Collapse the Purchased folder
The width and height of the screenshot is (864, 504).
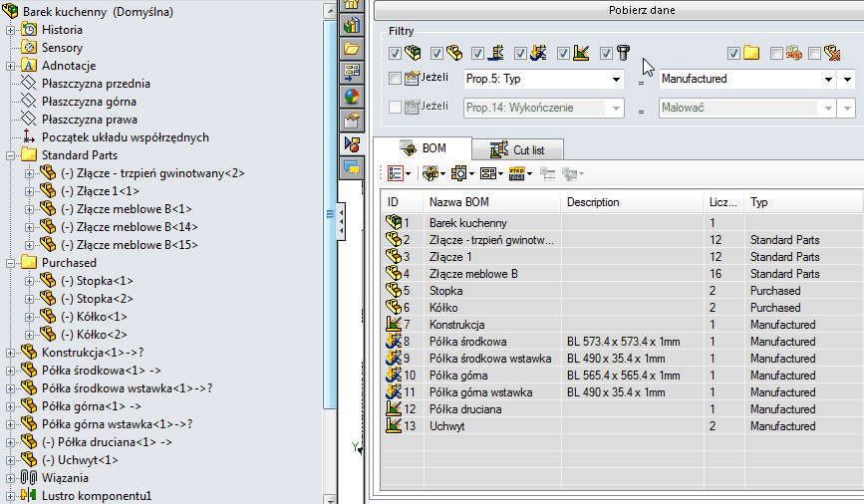tap(10, 263)
